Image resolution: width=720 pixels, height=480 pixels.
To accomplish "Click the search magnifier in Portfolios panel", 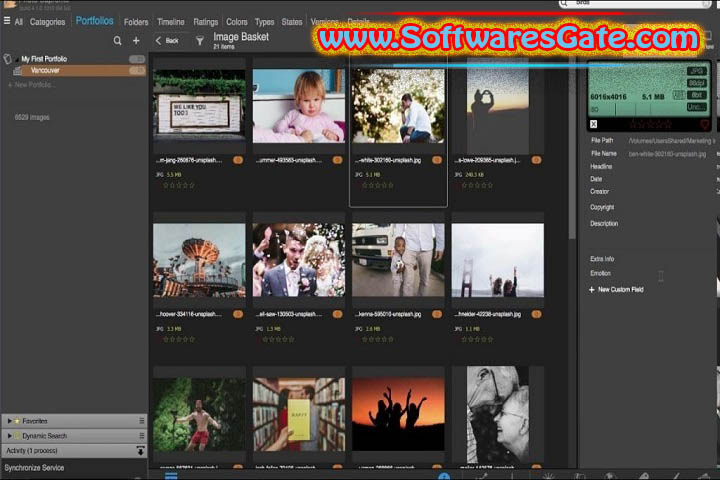I will point(118,41).
